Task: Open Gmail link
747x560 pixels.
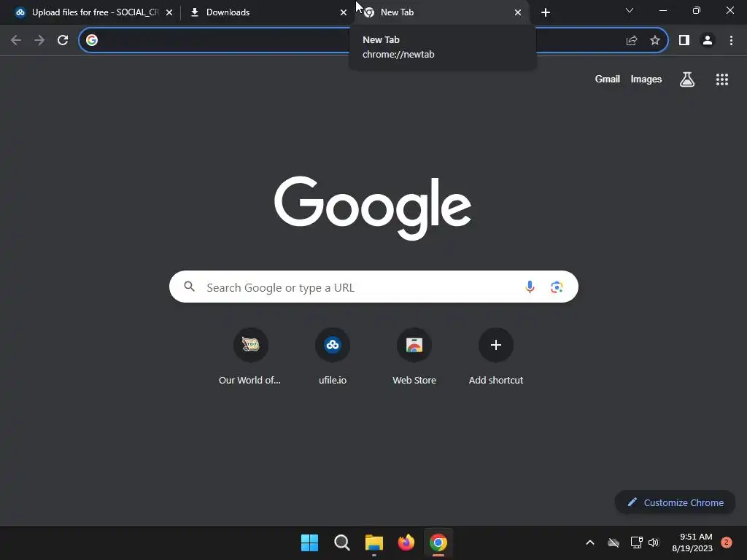Action: coord(608,79)
